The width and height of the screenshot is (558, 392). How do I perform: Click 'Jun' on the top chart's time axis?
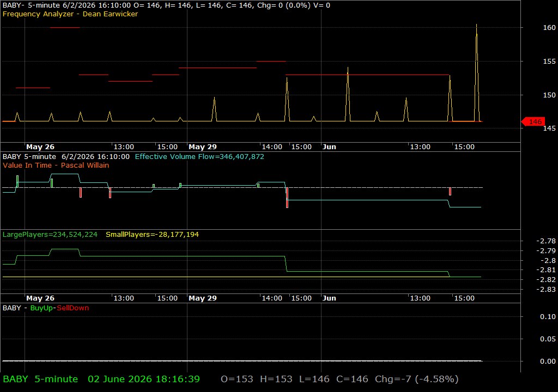point(329,146)
